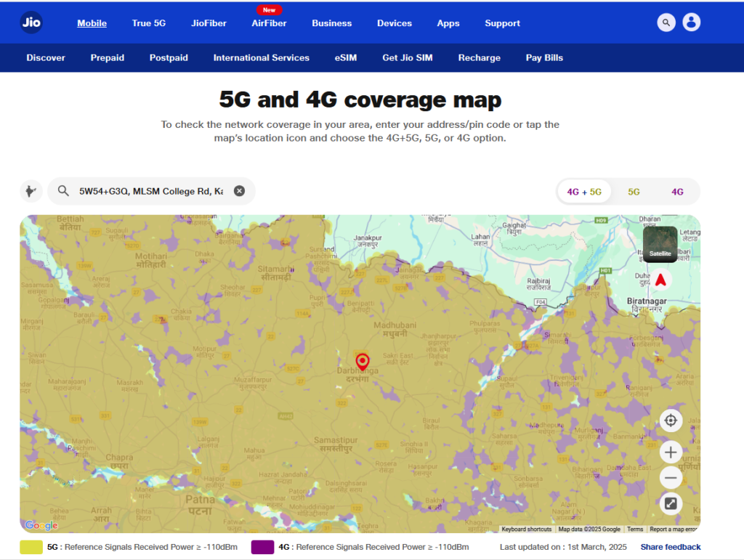Go to the Postpaid tab
Screen dimensions: 744x560
coord(169,57)
